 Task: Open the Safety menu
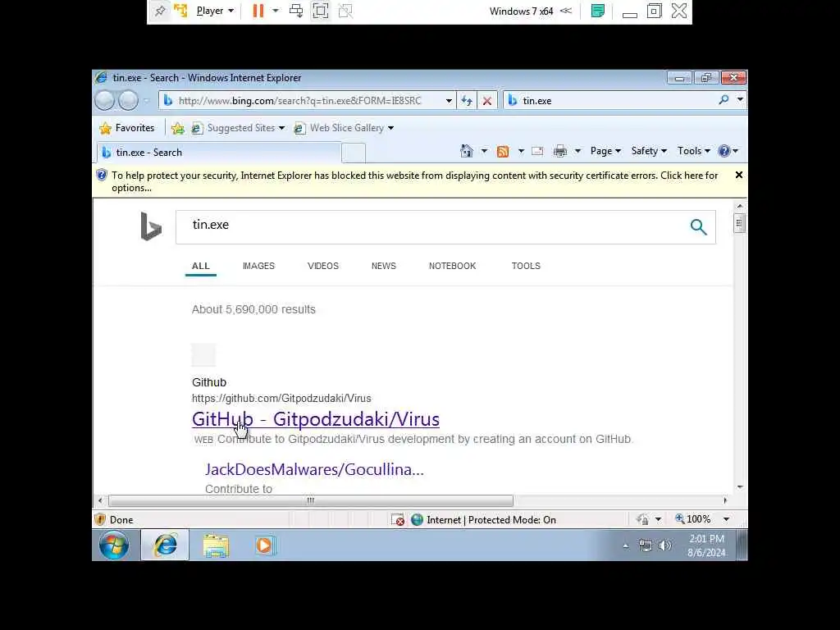[x=649, y=151]
